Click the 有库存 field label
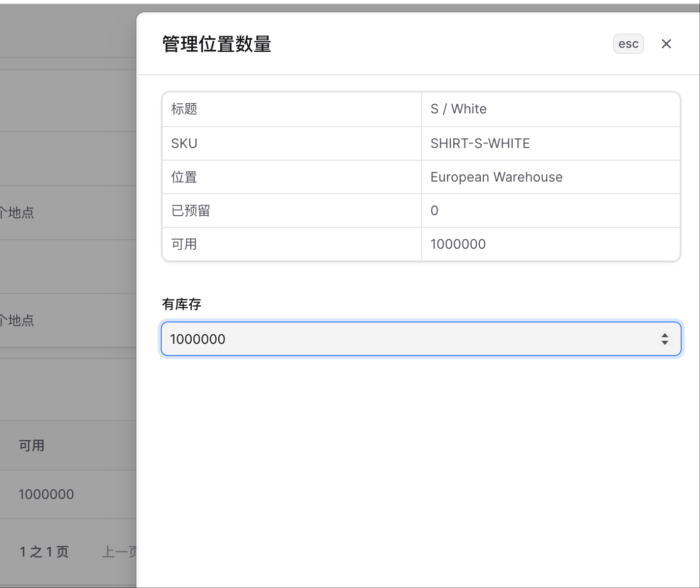 (182, 304)
